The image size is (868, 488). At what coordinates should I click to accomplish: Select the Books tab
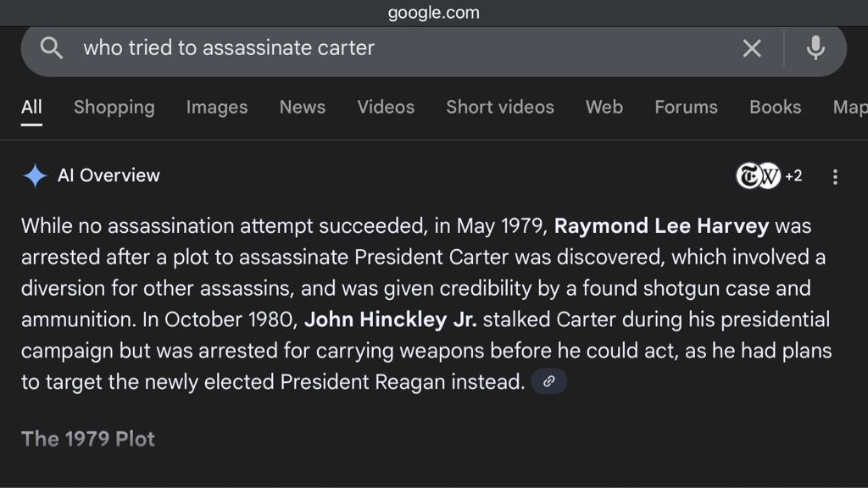click(775, 107)
